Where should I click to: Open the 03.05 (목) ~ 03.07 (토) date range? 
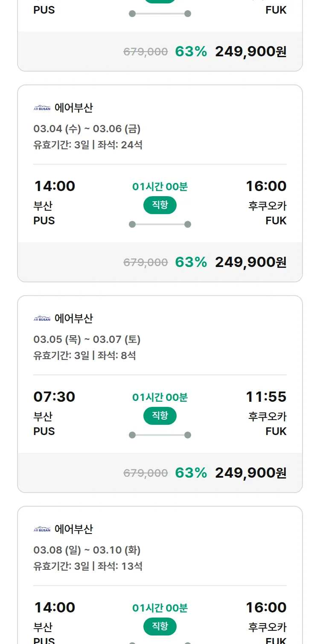[x=87, y=339]
